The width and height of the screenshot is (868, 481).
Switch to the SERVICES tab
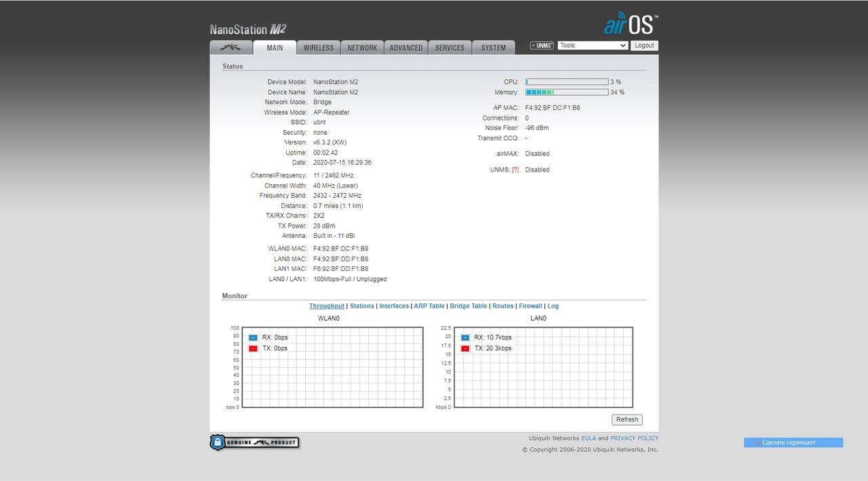(450, 47)
